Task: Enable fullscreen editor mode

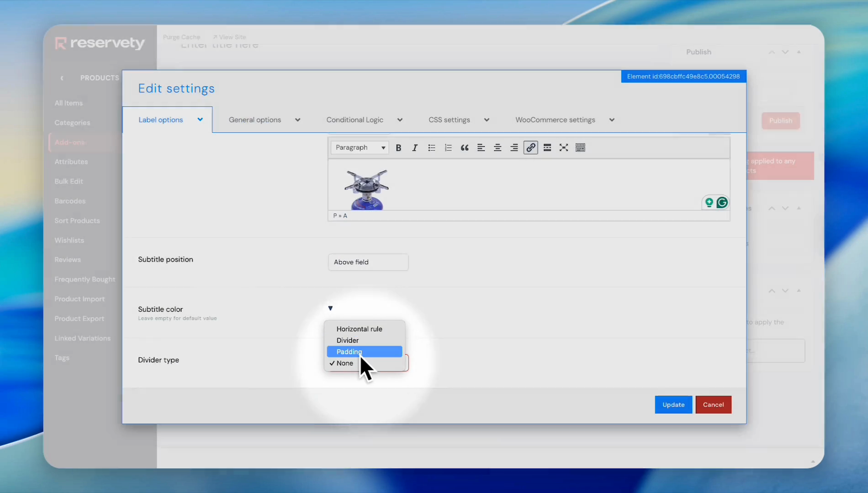Action: [x=564, y=148]
